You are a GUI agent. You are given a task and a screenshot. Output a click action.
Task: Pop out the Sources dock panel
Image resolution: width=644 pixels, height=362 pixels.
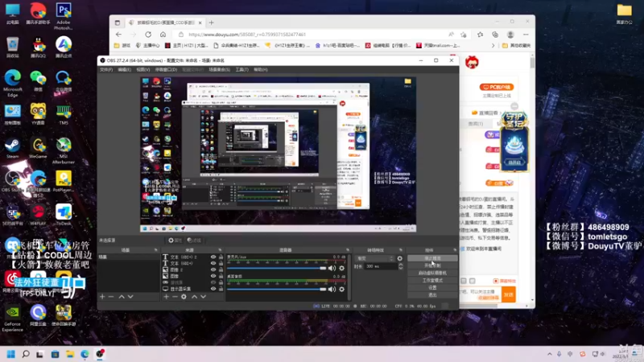(x=220, y=250)
